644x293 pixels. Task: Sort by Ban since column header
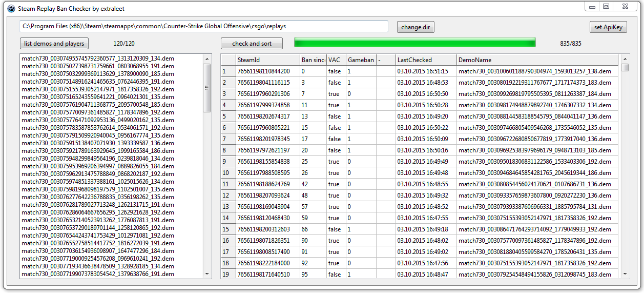pyautogui.click(x=313, y=60)
